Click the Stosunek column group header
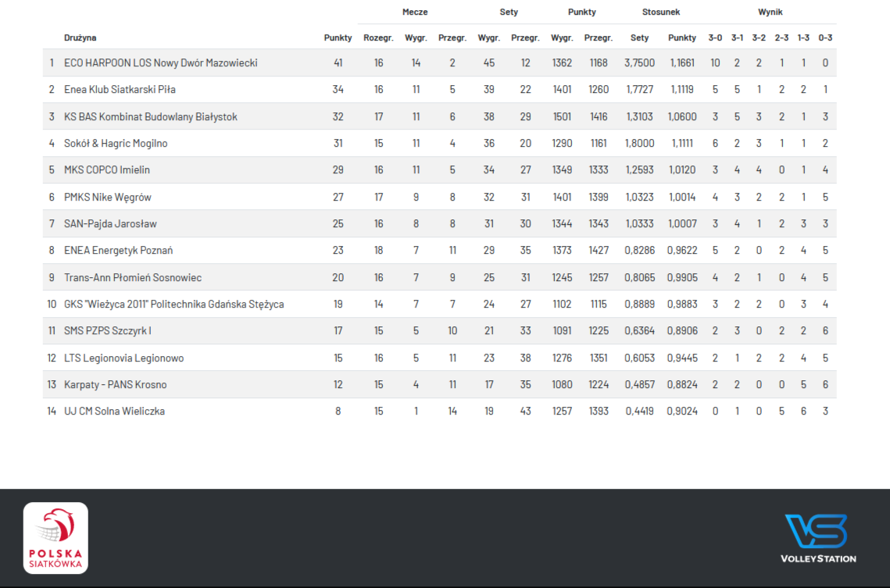 [661, 12]
